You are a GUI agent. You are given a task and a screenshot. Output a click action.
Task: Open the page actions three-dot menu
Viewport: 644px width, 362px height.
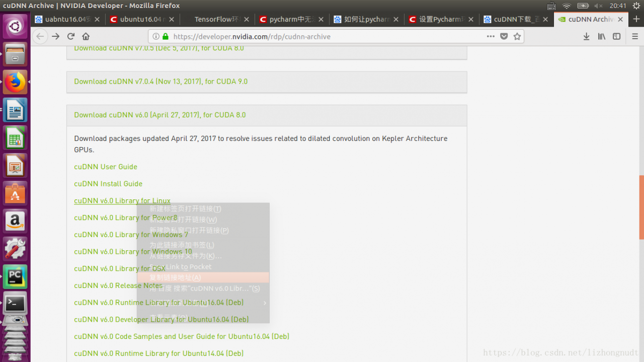coord(491,36)
